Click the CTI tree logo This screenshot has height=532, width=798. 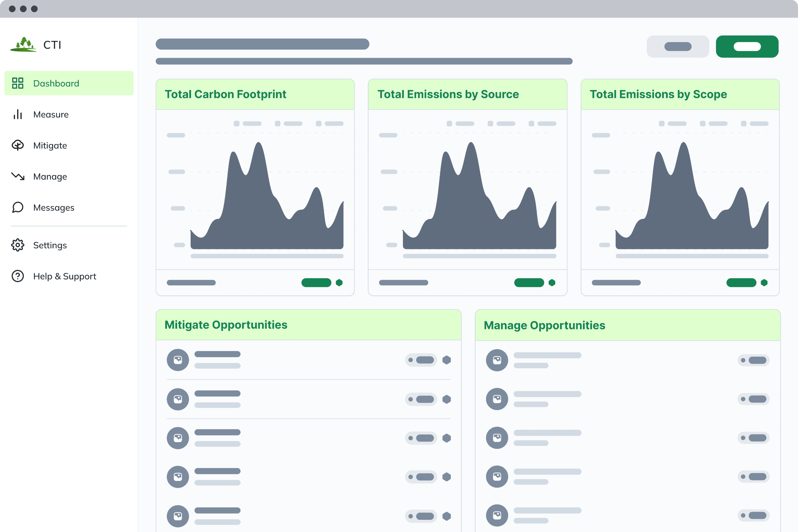[23, 44]
